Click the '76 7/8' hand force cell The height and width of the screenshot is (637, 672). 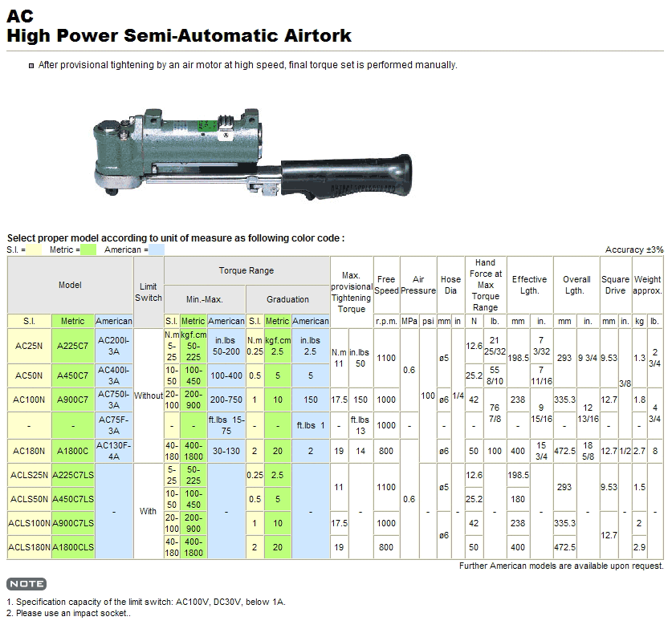pos(495,413)
